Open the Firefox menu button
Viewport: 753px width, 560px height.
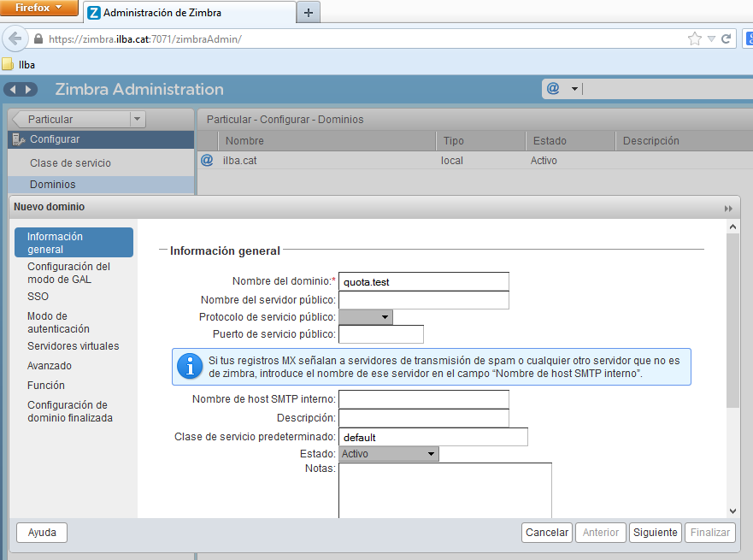39,8
